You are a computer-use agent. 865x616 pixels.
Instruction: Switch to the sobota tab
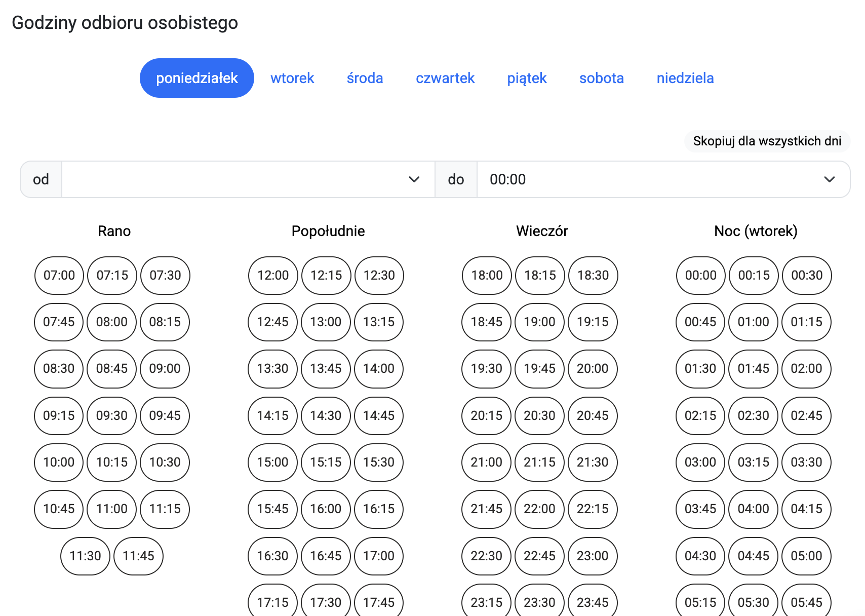pos(601,78)
